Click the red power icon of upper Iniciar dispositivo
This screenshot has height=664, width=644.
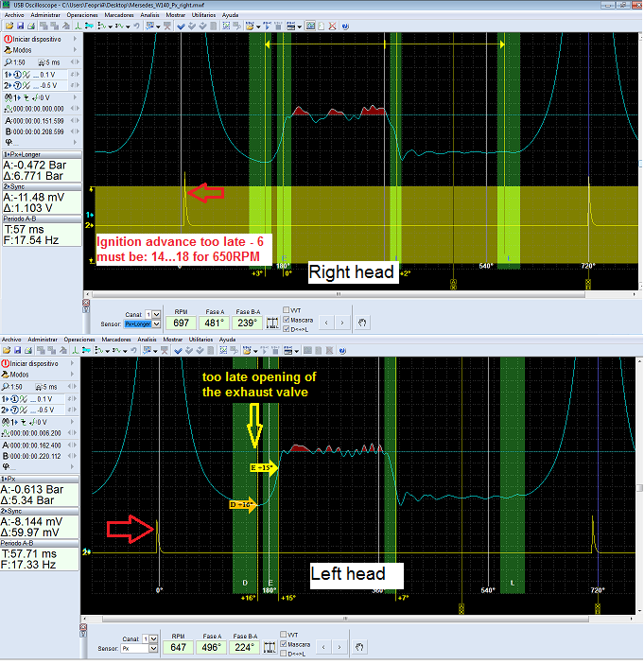coord(8,39)
